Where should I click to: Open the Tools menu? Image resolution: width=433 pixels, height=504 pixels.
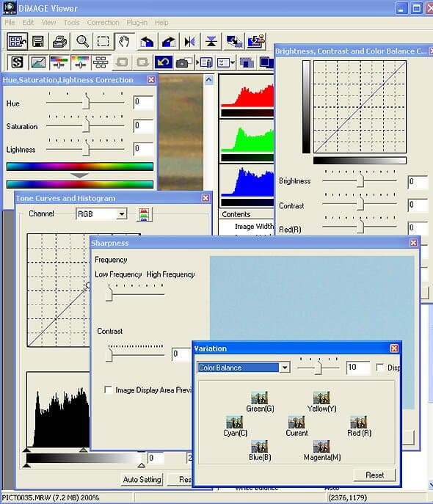[71, 23]
